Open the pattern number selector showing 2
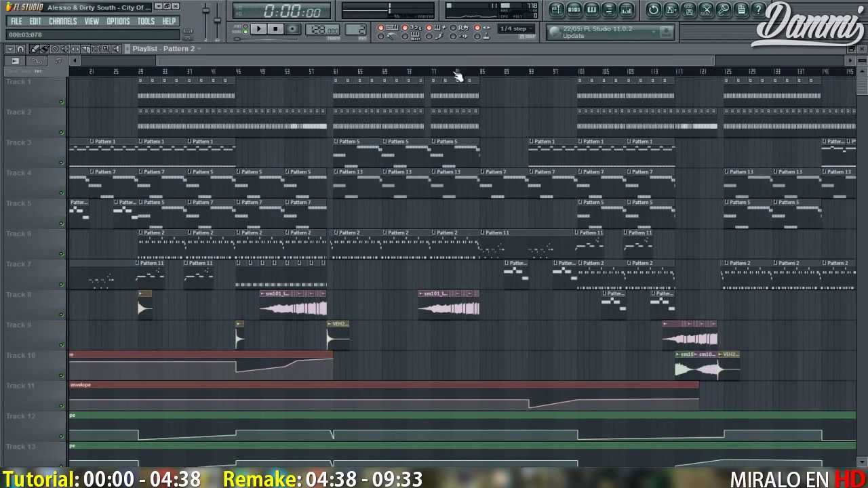The height and width of the screenshot is (488, 868). click(x=355, y=29)
